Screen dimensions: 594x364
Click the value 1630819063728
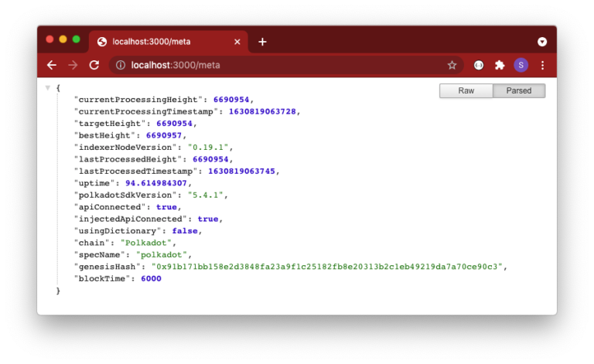pyautogui.click(x=262, y=111)
